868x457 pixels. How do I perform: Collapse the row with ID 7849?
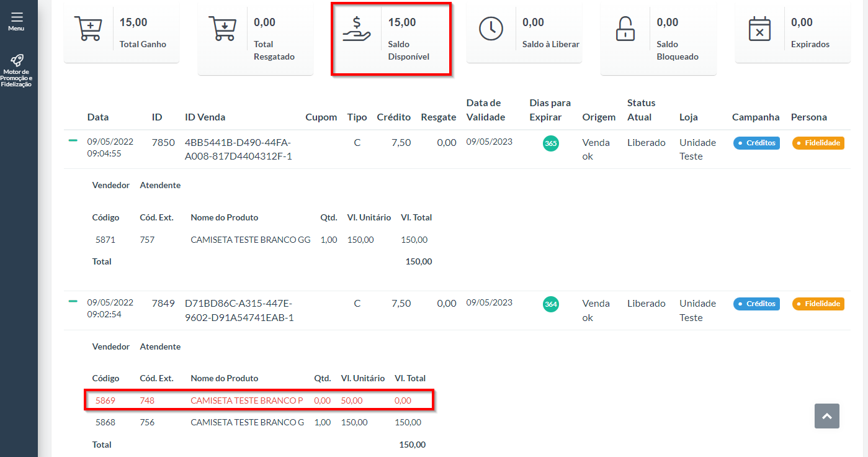point(73,301)
